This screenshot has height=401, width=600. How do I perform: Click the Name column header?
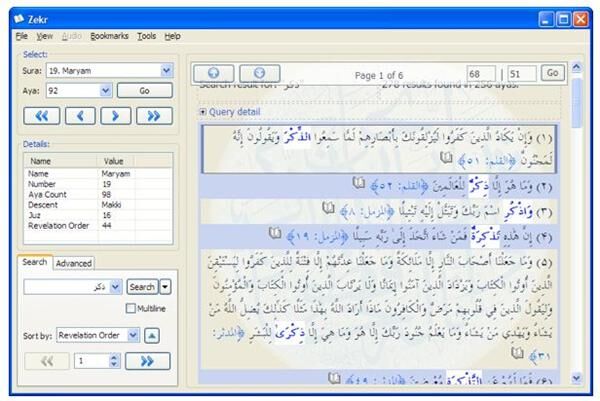coord(60,161)
